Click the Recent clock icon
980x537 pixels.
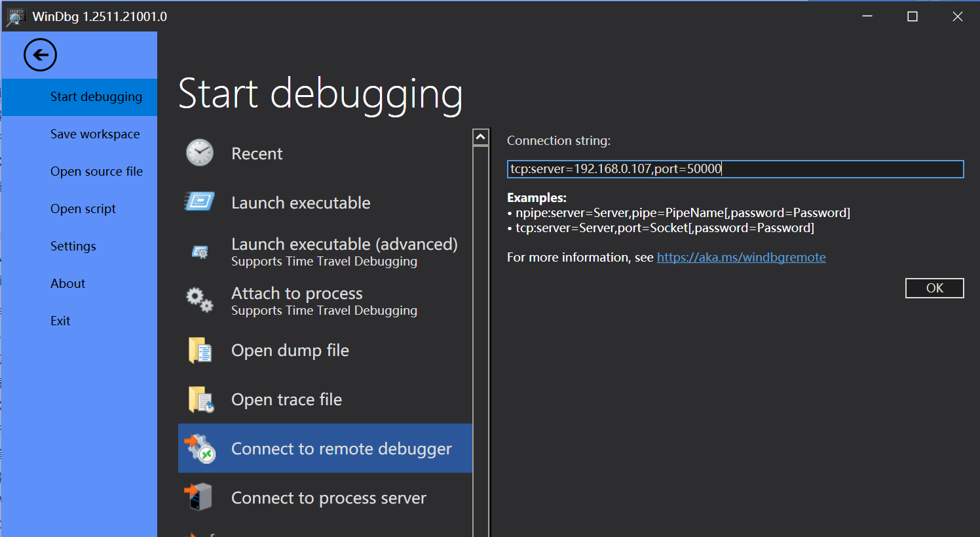200,153
